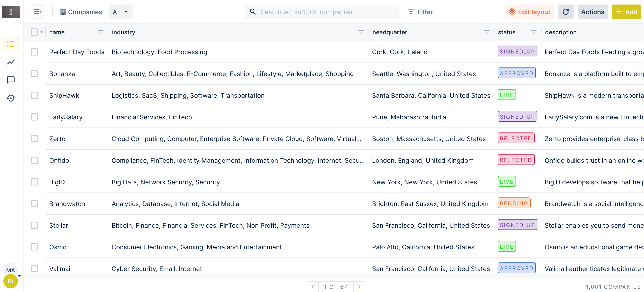Open the name column filter icon
The width and height of the screenshot is (644, 292).
100,32
